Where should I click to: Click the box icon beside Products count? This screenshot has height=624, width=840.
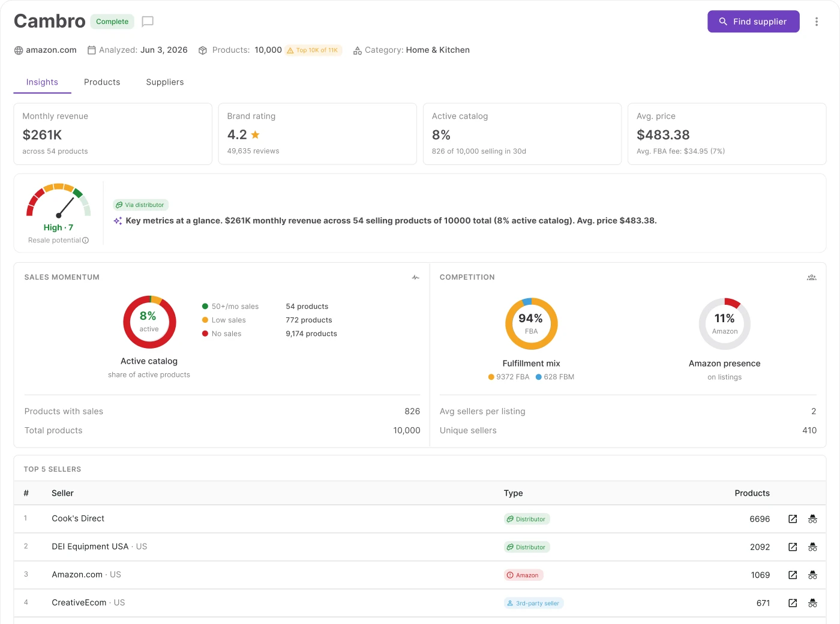click(203, 50)
